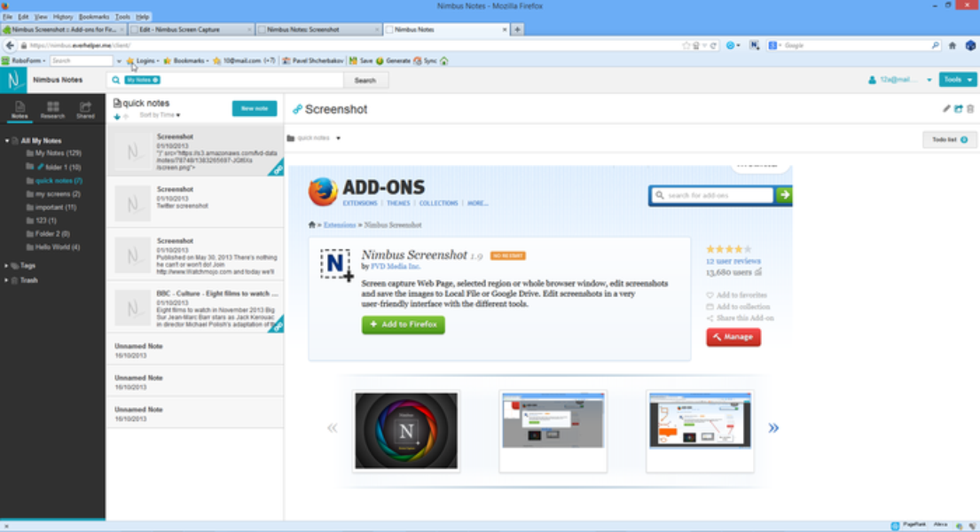Click the New note button
Screen dimensions: 980x532
(x=255, y=108)
